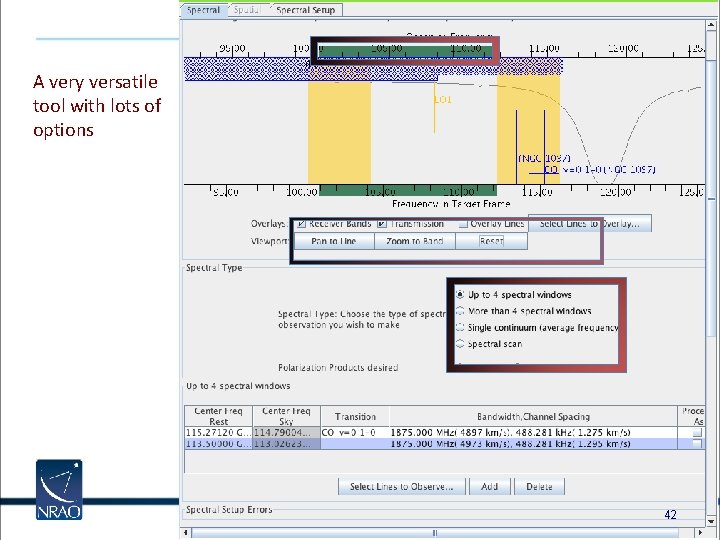Screen dimensions: 720x540
Task: Select the 115.27120 rest frequency cell
Action: coord(219,433)
